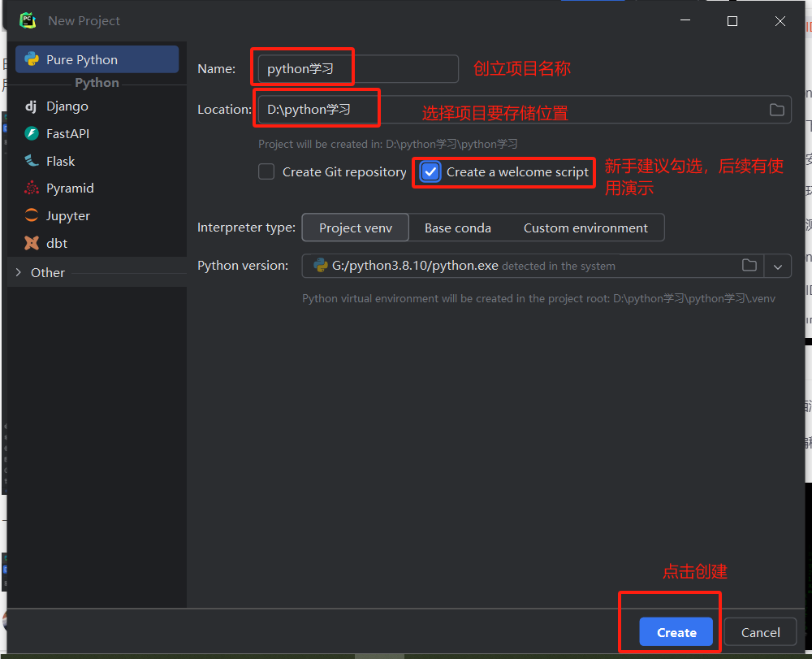Browse for project Location folder icon

pyautogui.click(x=777, y=110)
